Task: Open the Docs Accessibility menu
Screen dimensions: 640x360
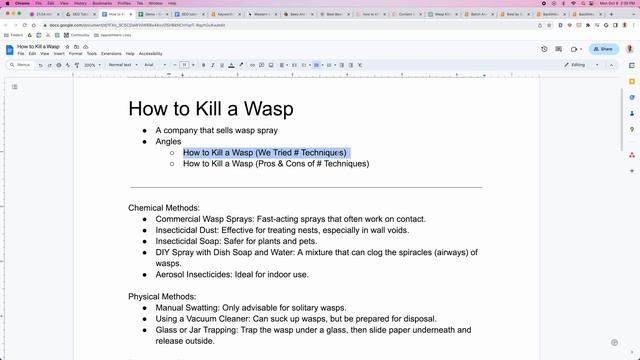Action: point(151,54)
